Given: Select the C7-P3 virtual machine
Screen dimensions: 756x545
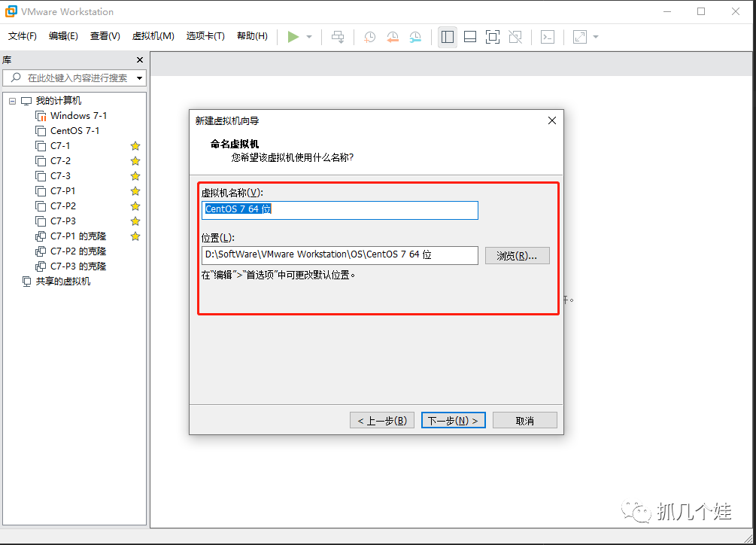Looking at the screenshot, I should [x=63, y=221].
